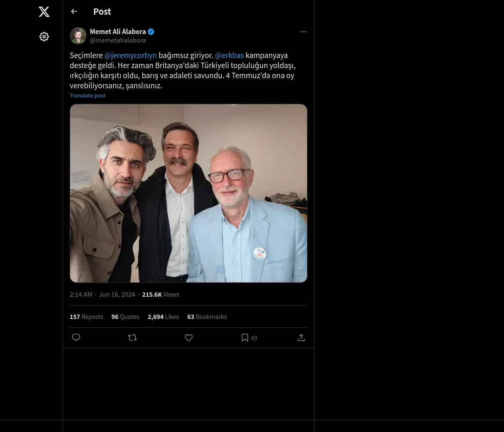
Task: Click the blue verified badge
Action: pos(151,32)
